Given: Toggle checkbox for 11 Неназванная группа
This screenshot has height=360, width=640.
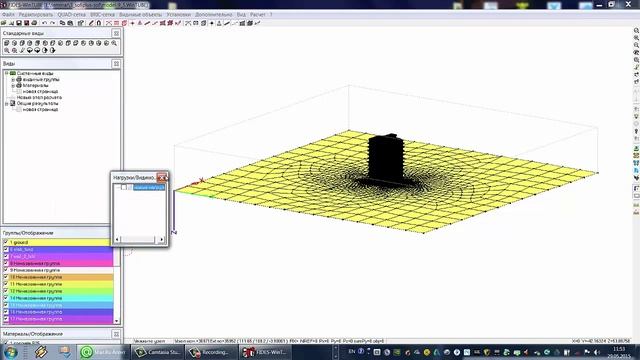Looking at the screenshot, I should (x=6, y=284).
